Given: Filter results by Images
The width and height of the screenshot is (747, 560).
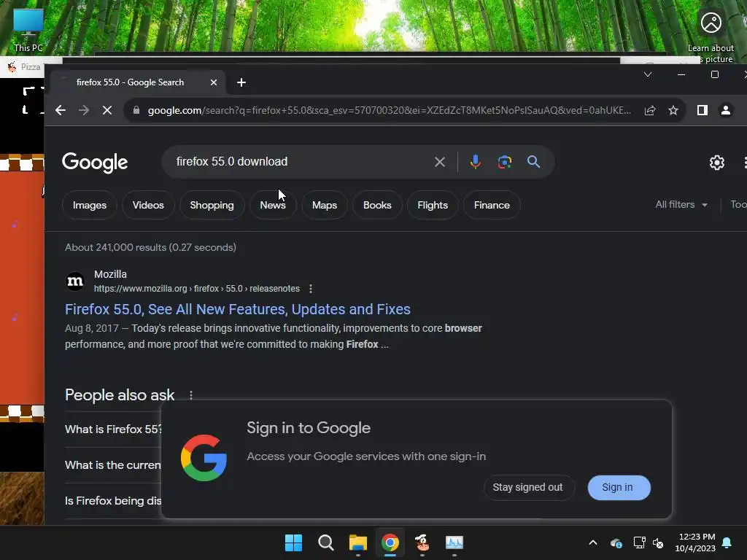Looking at the screenshot, I should pos(90,205).
